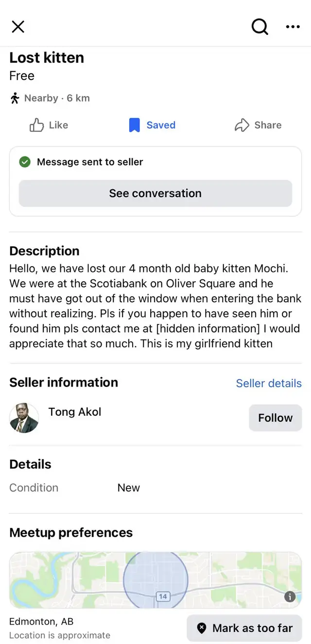Viewport: 311px width, 644px height.
Task: Tap the listing description text
Action: pos(155,306)
